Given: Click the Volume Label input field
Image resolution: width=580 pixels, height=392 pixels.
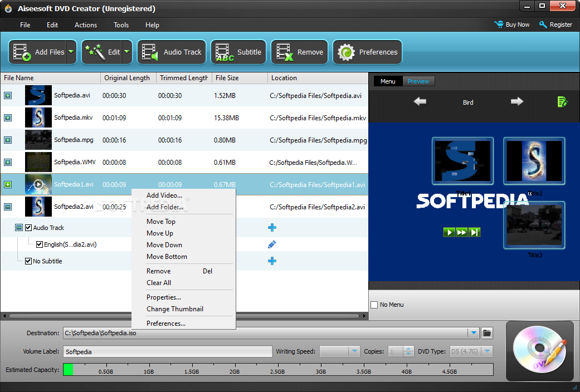Looking at the screenshot, I should tap(168, 351).
